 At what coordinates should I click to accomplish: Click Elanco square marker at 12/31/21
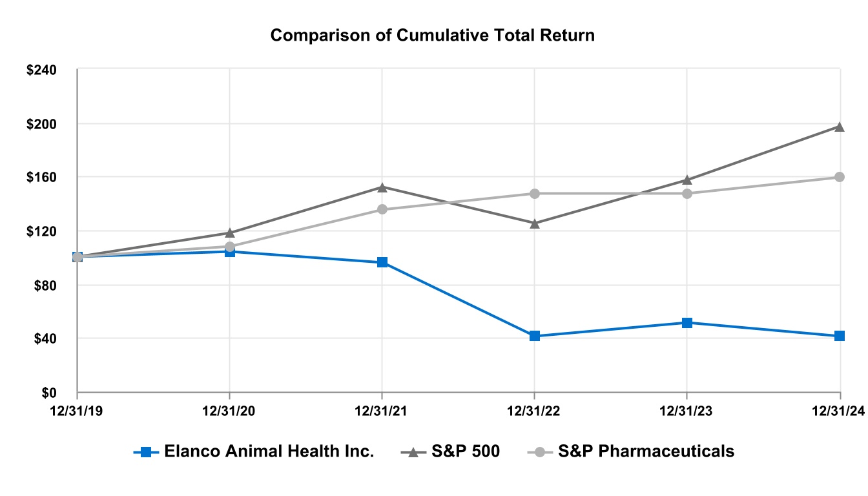(x=382, y=262)
